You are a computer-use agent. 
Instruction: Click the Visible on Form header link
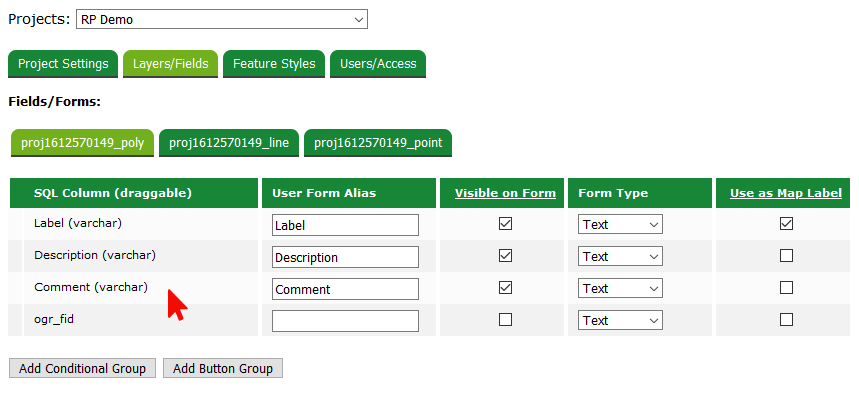pyautogui.click(x=505, y=193)
